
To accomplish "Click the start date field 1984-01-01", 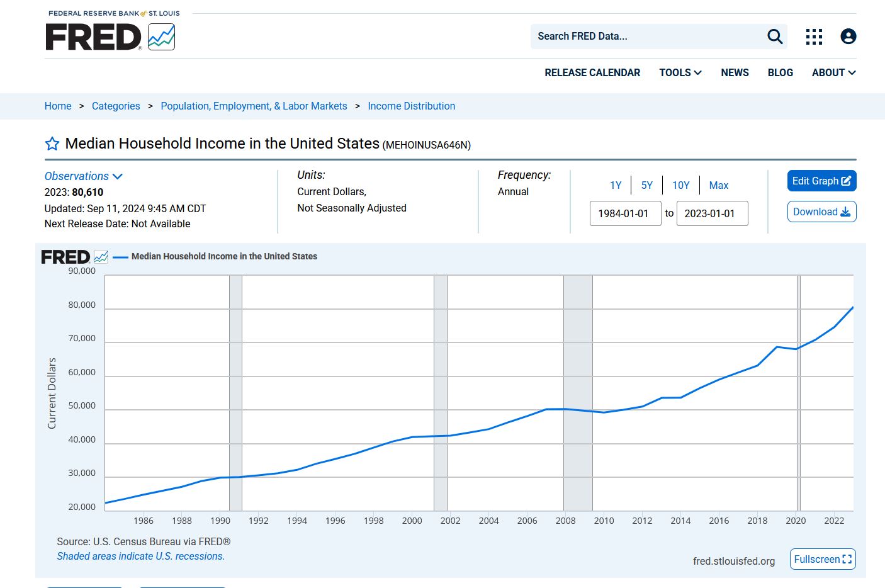I will click(x=626, y=213).
